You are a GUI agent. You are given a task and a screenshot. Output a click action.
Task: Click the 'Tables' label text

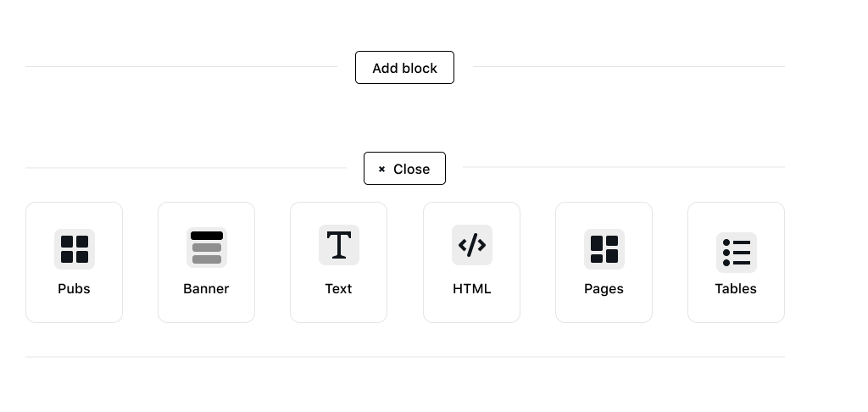737,288
